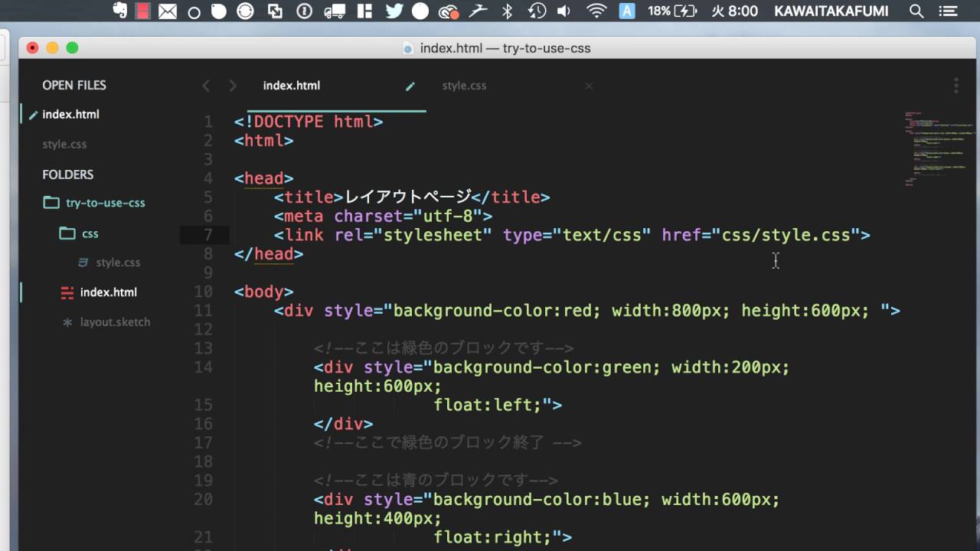Click the href value "css/style.css"
This screenshot has height=551, width=980.
[x=786, y=235]
